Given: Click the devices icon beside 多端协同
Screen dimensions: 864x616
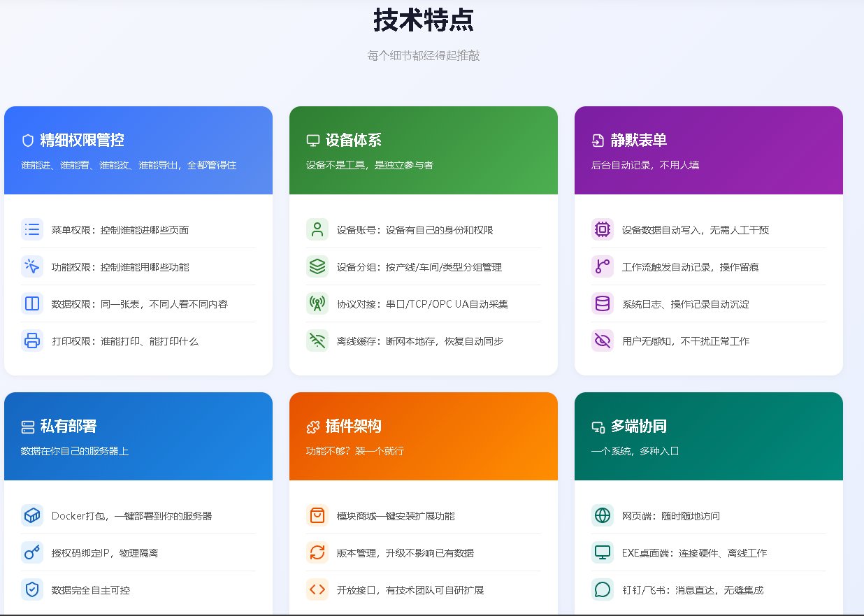Looking at the screenshot, I should [598, 427].
